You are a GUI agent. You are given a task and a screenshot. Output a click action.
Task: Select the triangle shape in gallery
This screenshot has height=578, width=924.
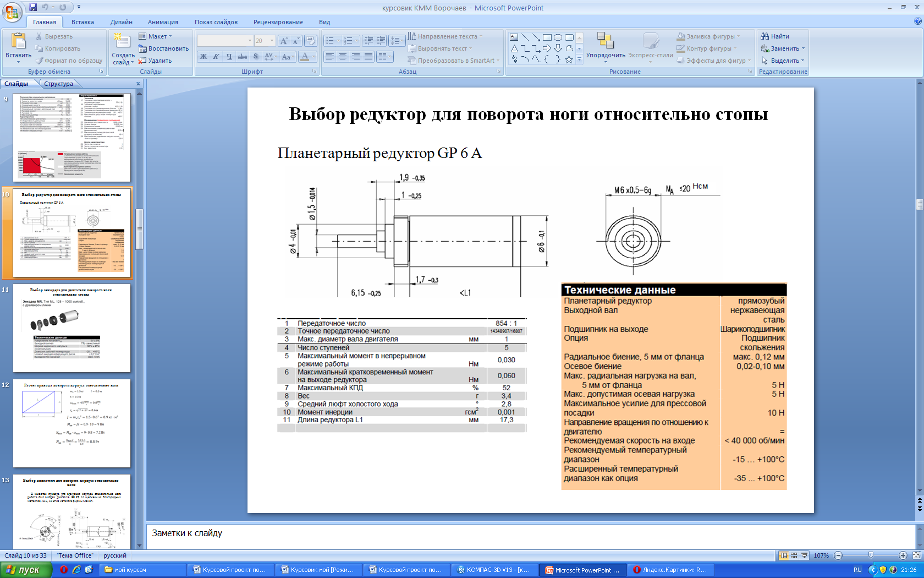[x=514, y=48]
